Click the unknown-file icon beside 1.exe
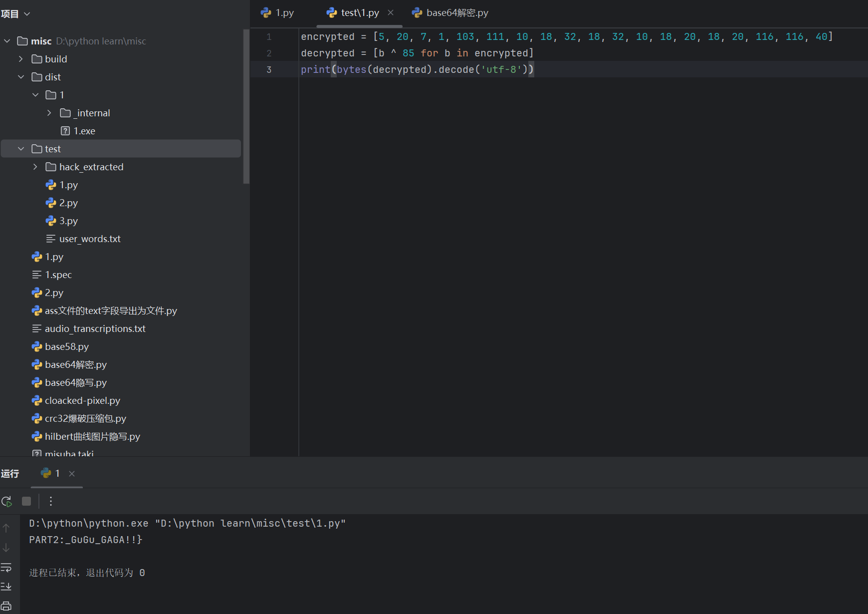 65,131
